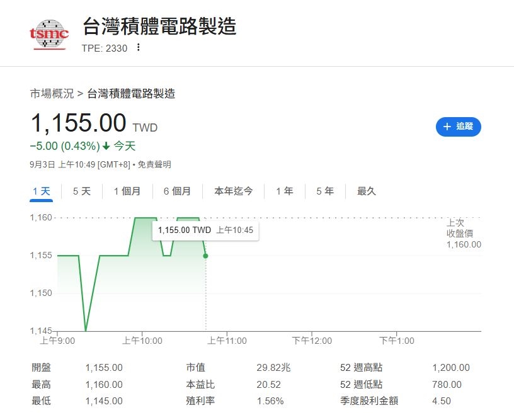Viewport: 514px width, 420px height.
Task: Re-select the active 1 天 tab
Action: (x=40, y=191)
